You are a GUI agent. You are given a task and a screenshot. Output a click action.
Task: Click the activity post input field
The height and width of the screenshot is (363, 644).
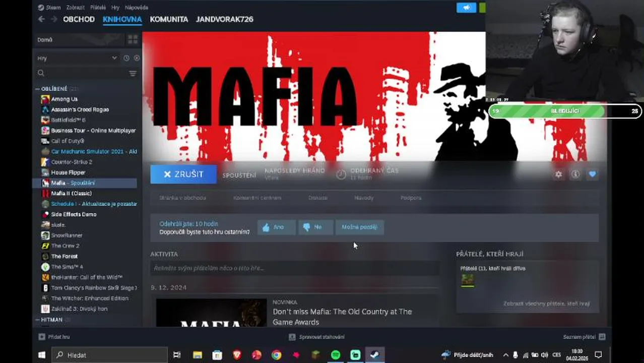point(295,268)
